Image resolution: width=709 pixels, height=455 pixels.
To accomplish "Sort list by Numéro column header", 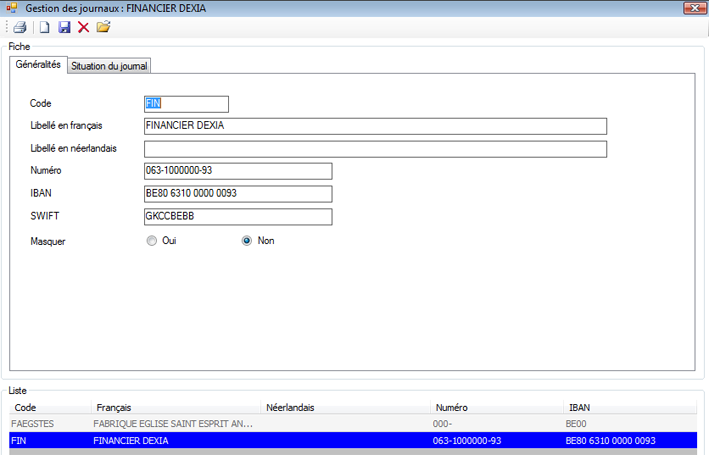I will [x=496, y=408].
